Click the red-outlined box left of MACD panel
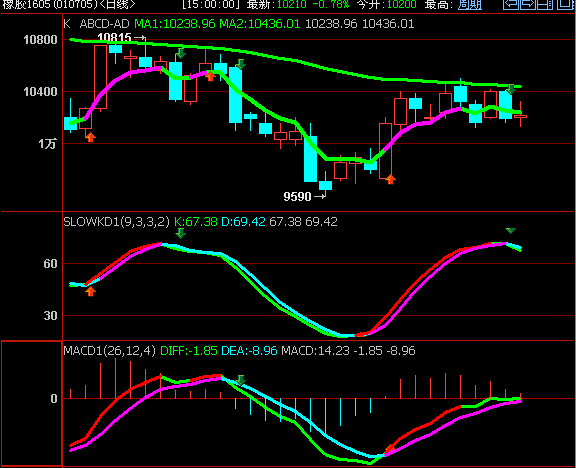Viewport: 576px width, 468px height. pos(32,403)
